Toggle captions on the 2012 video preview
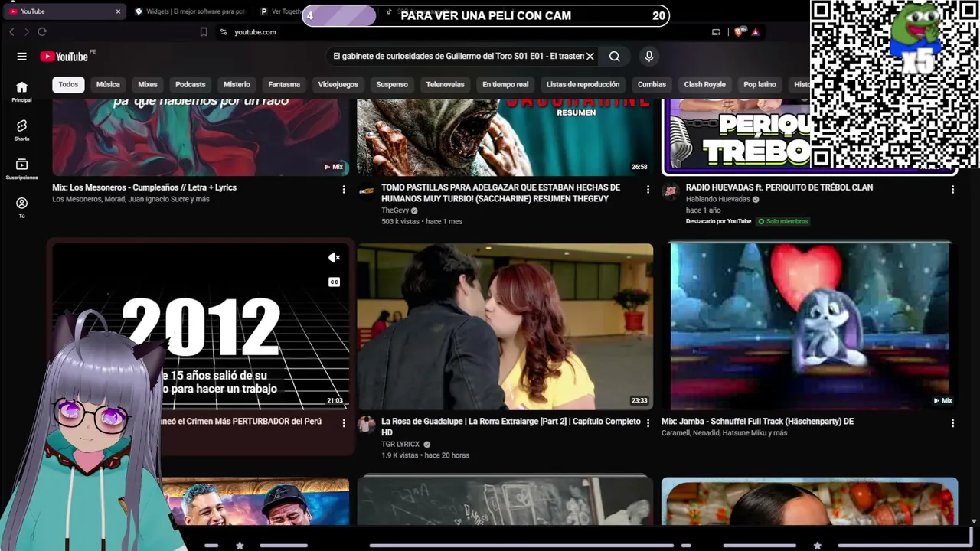Screen dimensions: 980x551 334,282
